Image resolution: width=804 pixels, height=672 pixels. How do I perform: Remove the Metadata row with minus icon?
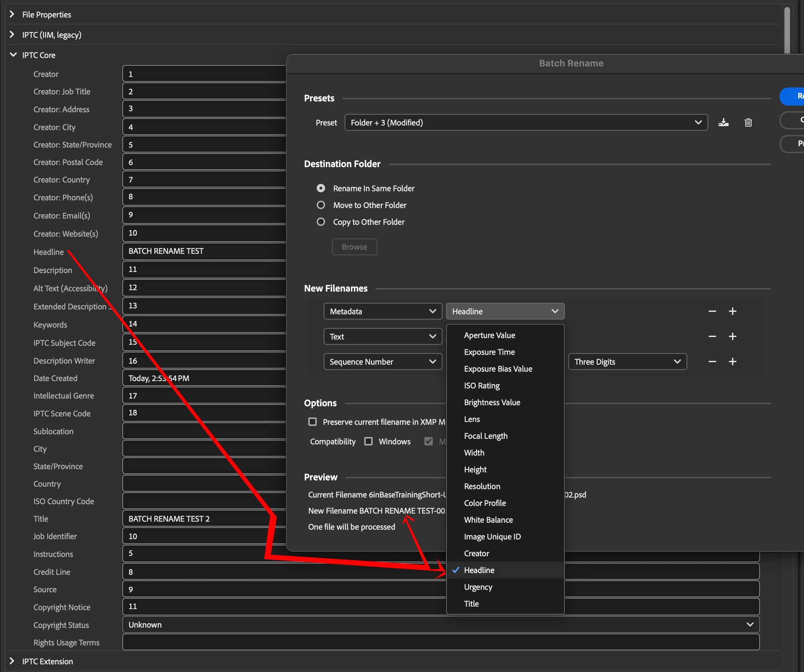[712, 311]
